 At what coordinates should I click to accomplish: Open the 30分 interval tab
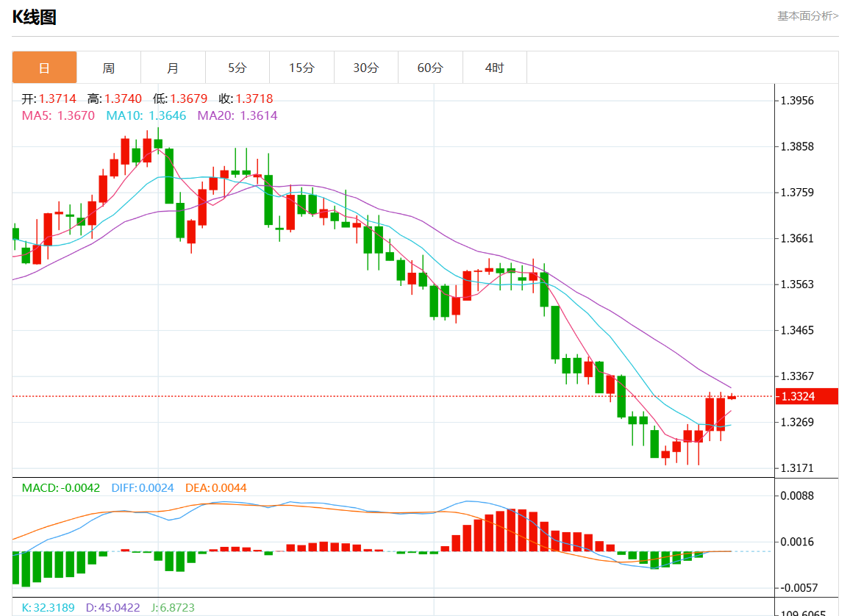(366, 68)
